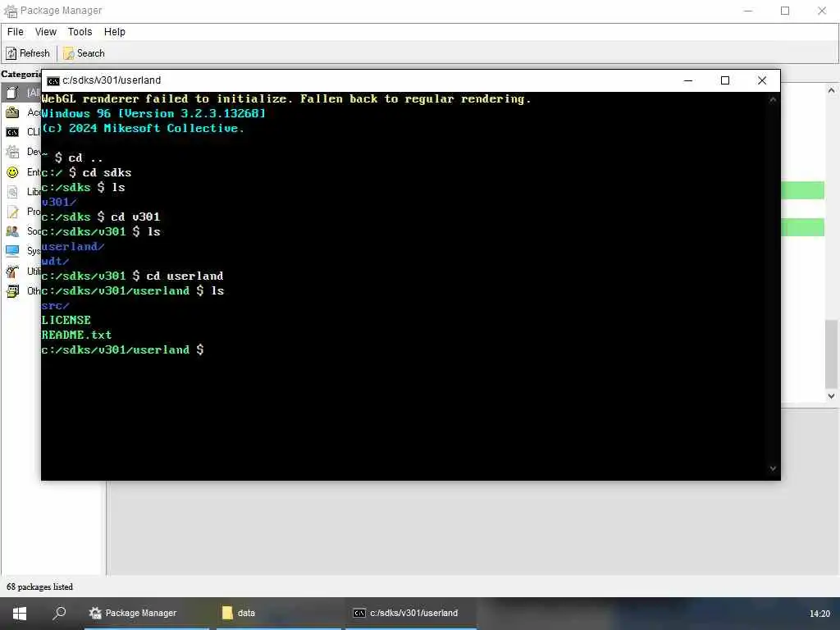
Task: Select the Social category people icon
Action: click(x=12, y=231)
